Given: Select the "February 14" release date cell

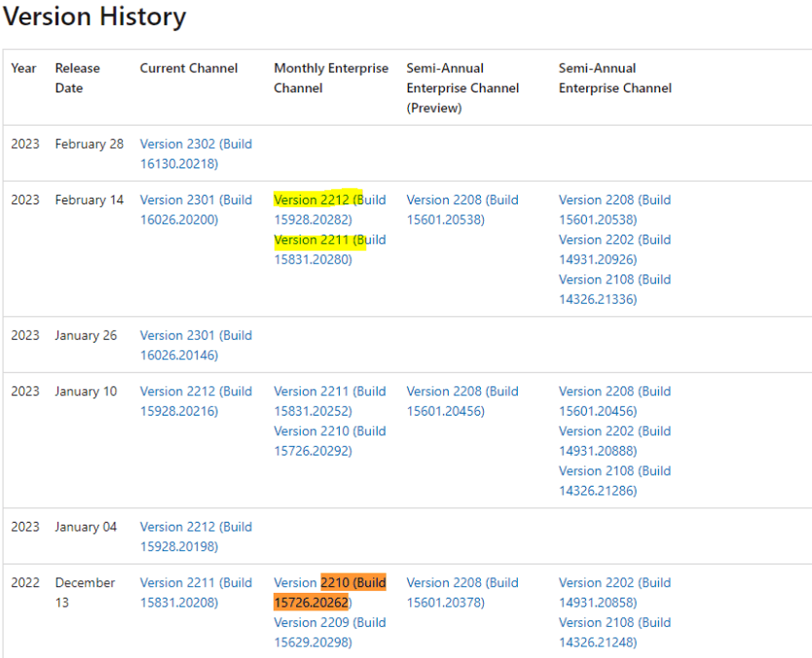Looking at the screenshot, I should (89, 200).
